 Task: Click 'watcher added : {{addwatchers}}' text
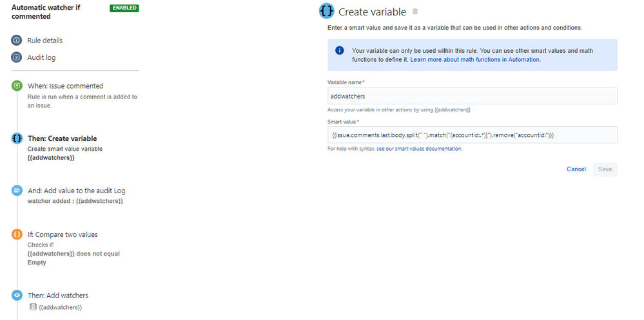point(75,201)
